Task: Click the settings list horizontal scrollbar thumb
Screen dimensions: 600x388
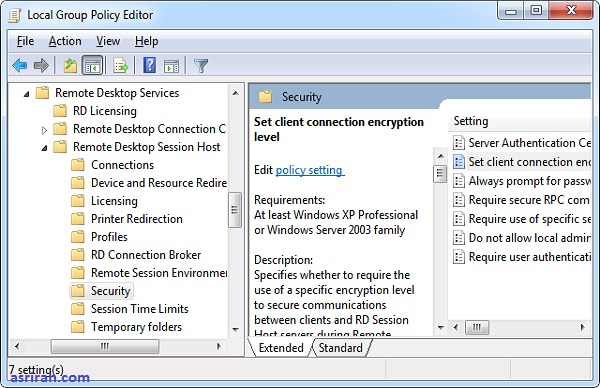Action: tap(477, 328)
